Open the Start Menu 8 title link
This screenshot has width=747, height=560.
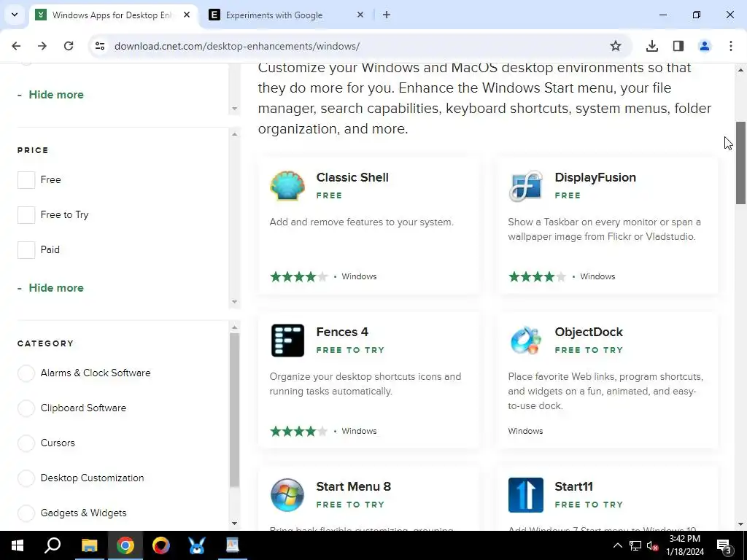[354, 486]
